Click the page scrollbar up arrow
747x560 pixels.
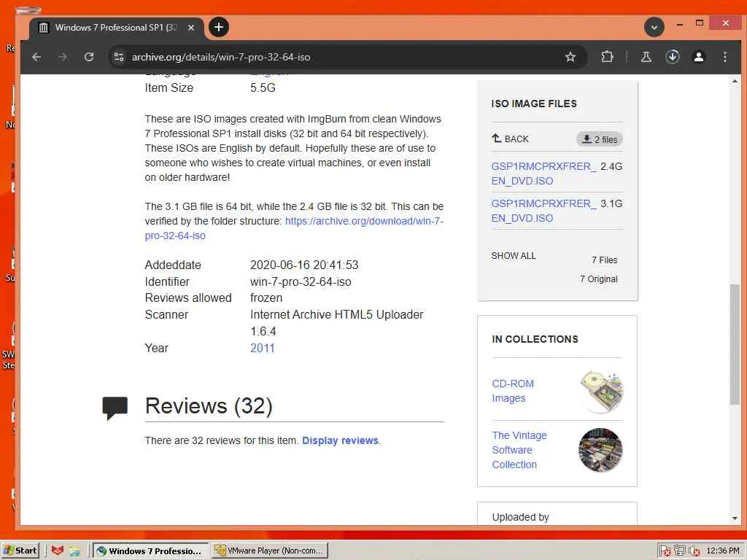click(735, 82)
